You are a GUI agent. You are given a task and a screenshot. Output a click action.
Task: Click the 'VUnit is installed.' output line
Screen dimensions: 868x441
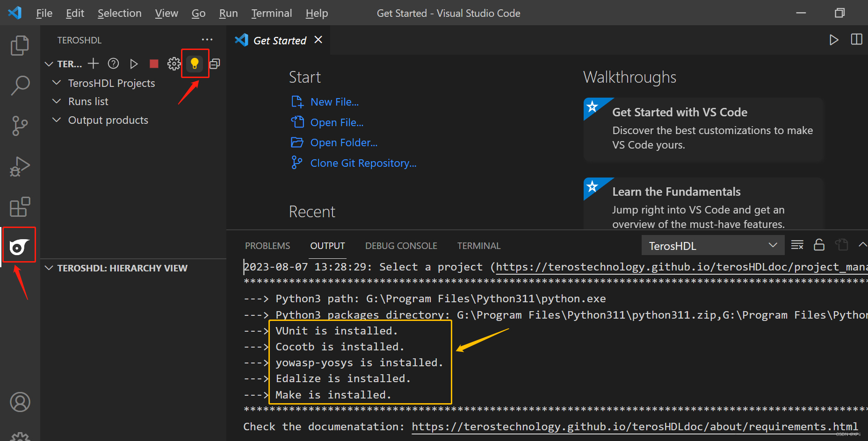[336, 331]
